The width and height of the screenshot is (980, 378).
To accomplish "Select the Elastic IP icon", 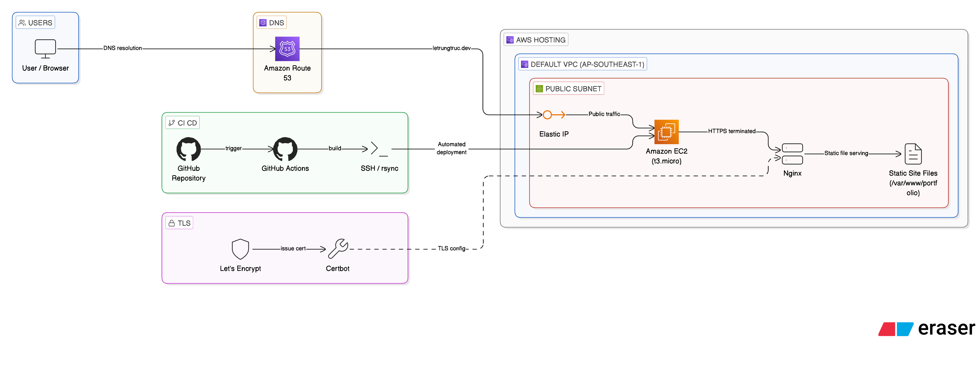I will 554,115.
